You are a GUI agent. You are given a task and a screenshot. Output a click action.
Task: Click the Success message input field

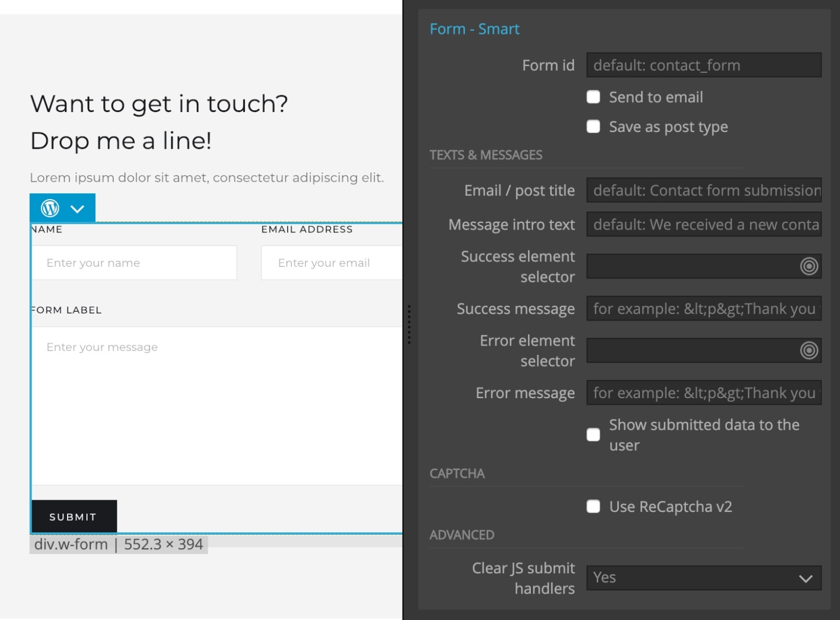pos(703,308)
